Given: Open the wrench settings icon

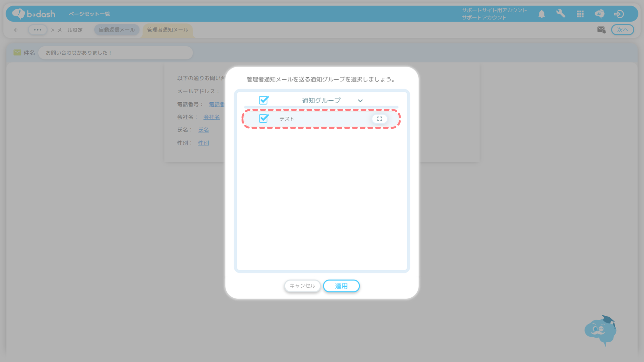Looking at the screenshot, I should (561, 14).
